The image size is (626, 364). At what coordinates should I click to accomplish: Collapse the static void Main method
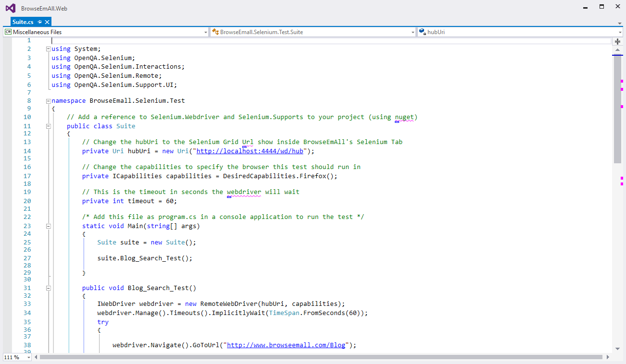click(48, 226)
